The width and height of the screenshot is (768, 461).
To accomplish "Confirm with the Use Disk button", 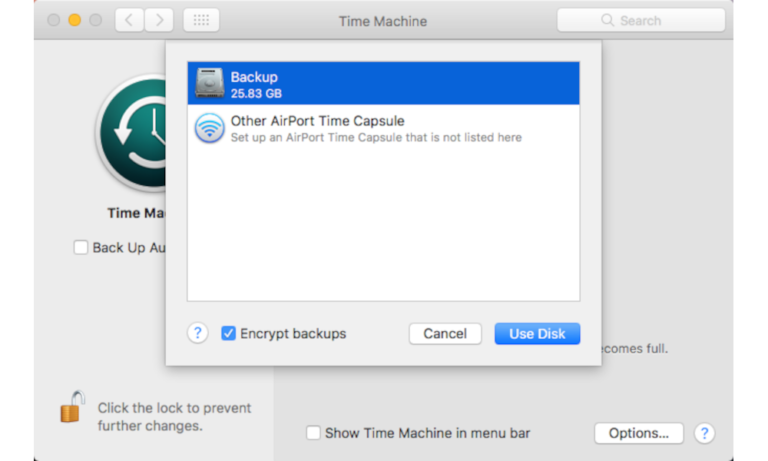I will pos(537,334).
